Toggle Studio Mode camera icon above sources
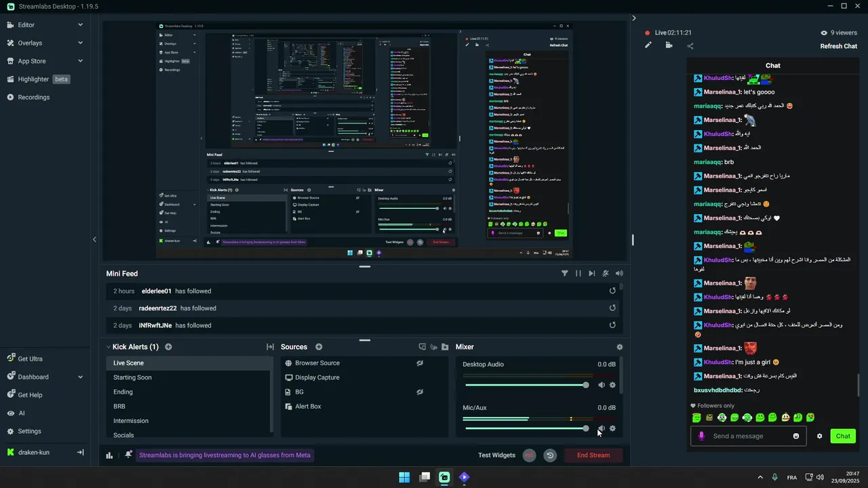This screenshot has height=488, width=868. point(433,347)
